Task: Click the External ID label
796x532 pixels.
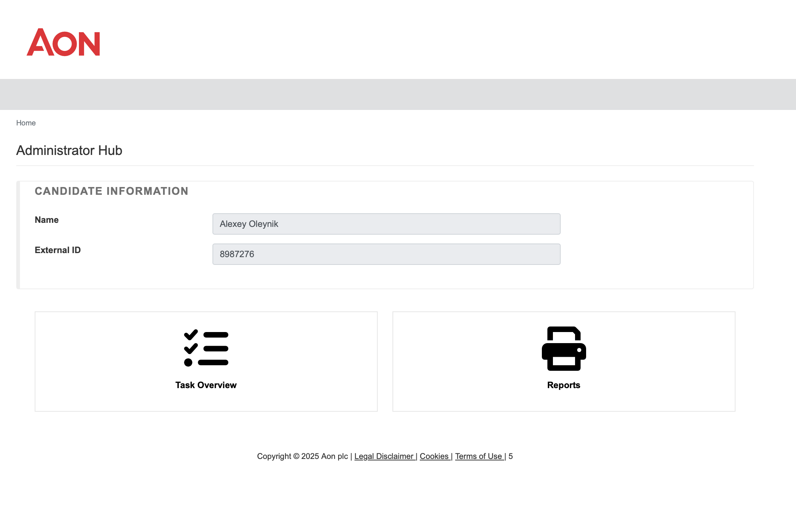Action: coord(58,250)
